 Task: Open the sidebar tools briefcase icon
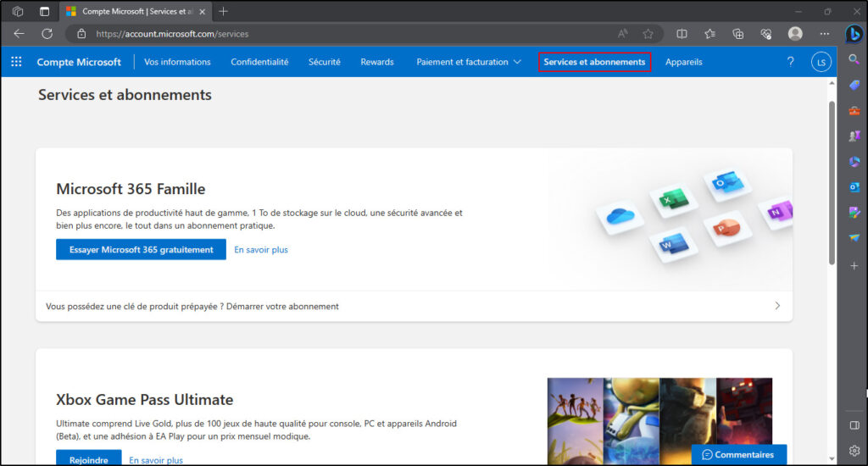pyautogui.click(x=854, y=111)
